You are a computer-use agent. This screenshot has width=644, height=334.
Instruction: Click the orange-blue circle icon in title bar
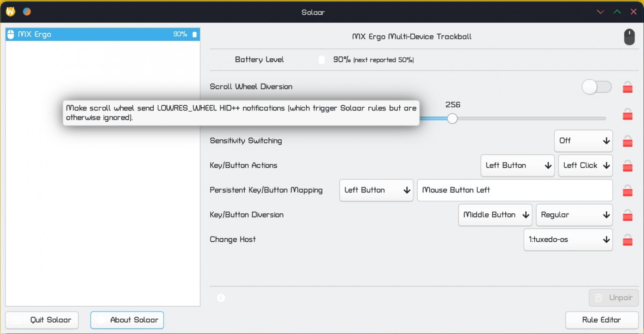point(27,12)
